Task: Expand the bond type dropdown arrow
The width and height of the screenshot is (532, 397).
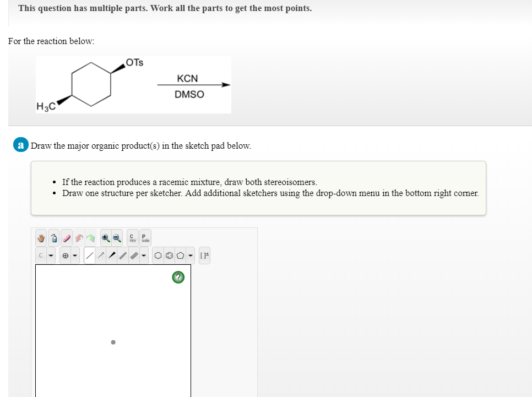Action: click(x=144, y=255)
